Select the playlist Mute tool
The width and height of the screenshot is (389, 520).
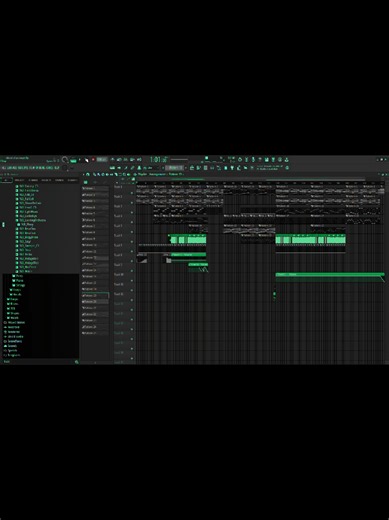tap(107, 174)
